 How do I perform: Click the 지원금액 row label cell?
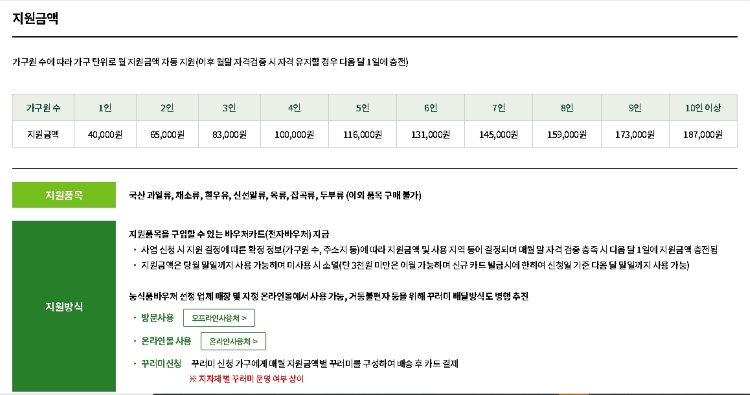[x=43, y=134]
